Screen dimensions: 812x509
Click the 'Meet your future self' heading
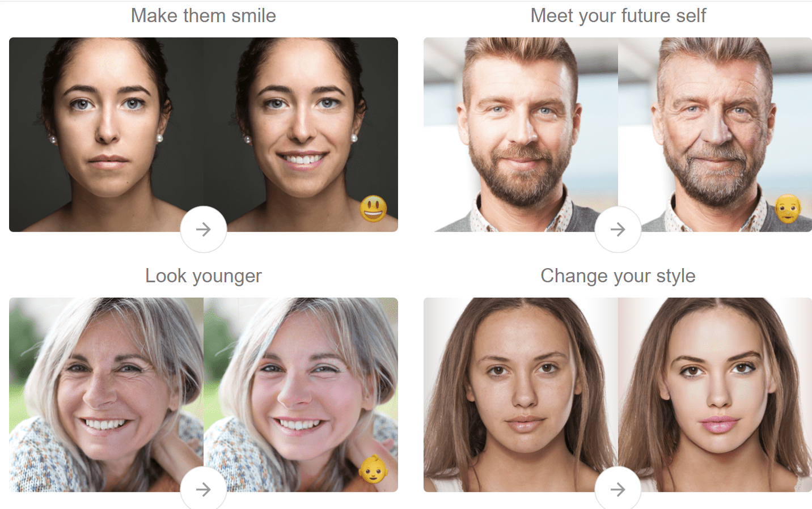[618, 16]
